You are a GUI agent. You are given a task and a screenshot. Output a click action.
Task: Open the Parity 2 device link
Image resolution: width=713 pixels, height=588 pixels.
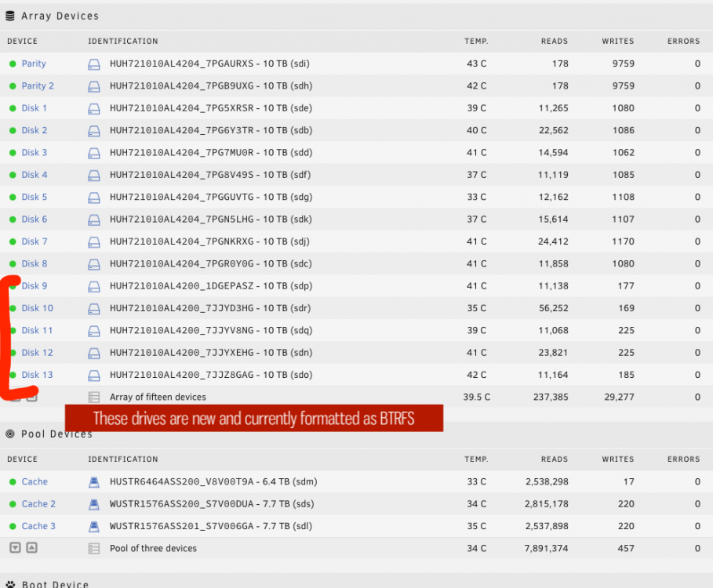click(x=38, y=86)
